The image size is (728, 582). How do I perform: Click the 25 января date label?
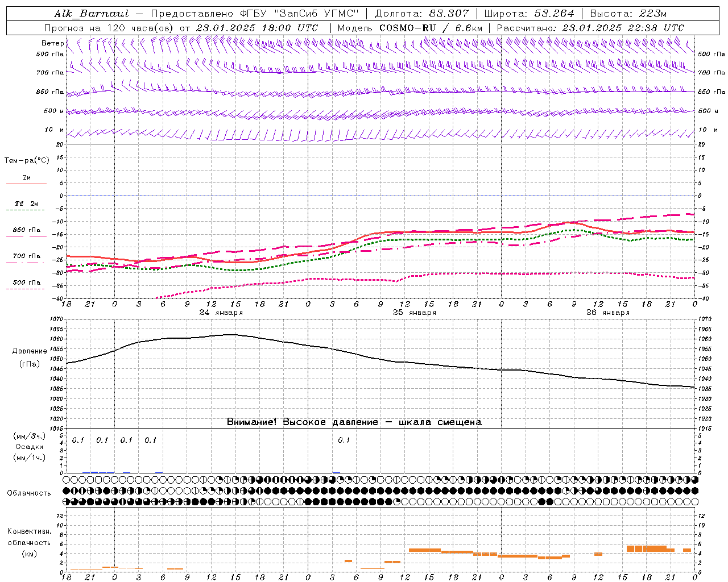click(x=415, y=313)
